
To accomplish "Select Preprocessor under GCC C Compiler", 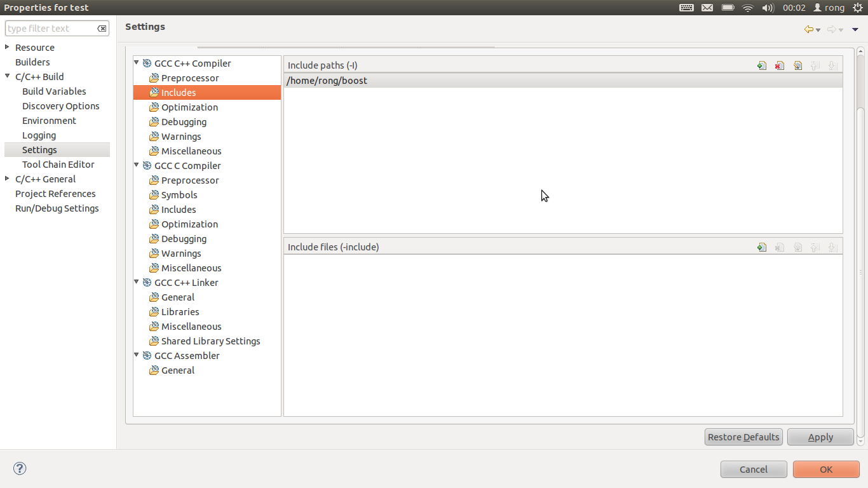I will click(190, 180).
